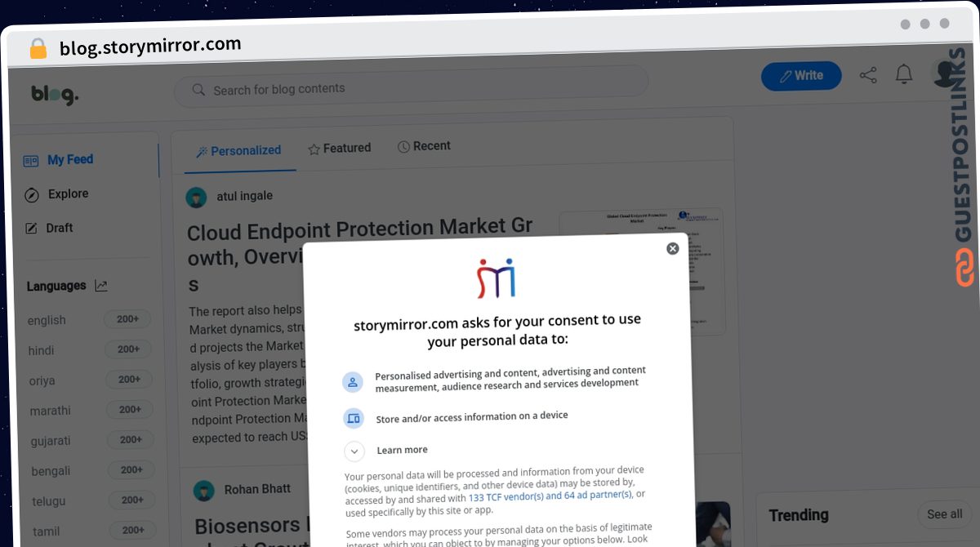Click the blog. logo
The width and height of the screenshot is (980, 547).
[55, 95]
